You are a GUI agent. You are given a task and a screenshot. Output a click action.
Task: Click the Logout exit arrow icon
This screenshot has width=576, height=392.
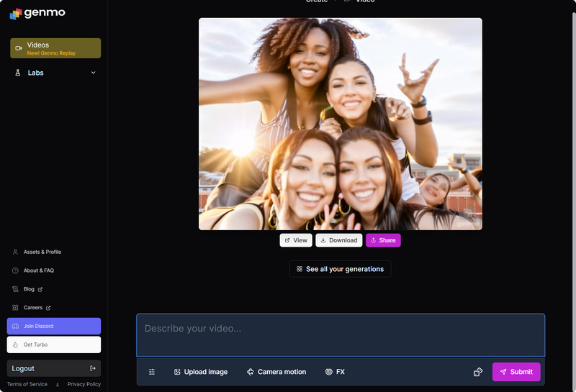coord(93,368)
